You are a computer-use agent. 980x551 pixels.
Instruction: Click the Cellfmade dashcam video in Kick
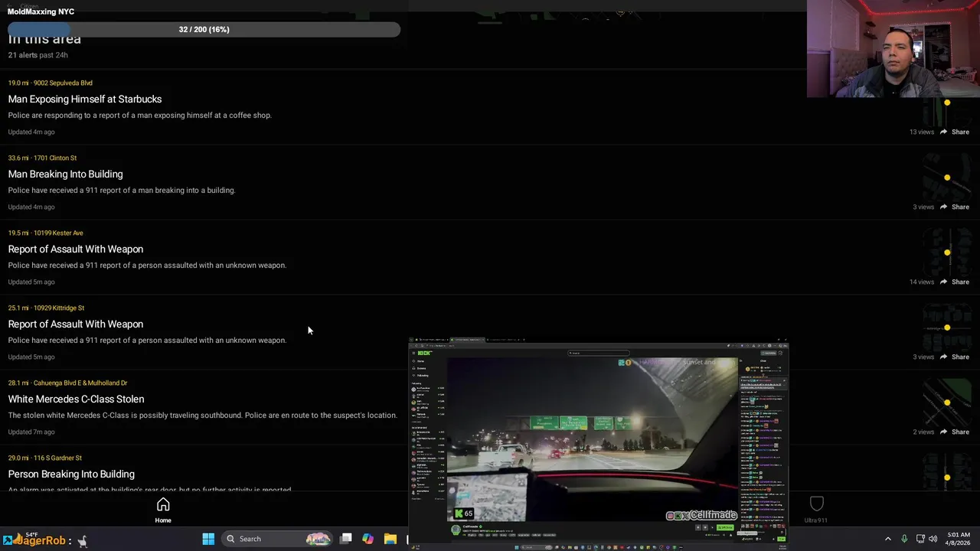pos(593,439)
